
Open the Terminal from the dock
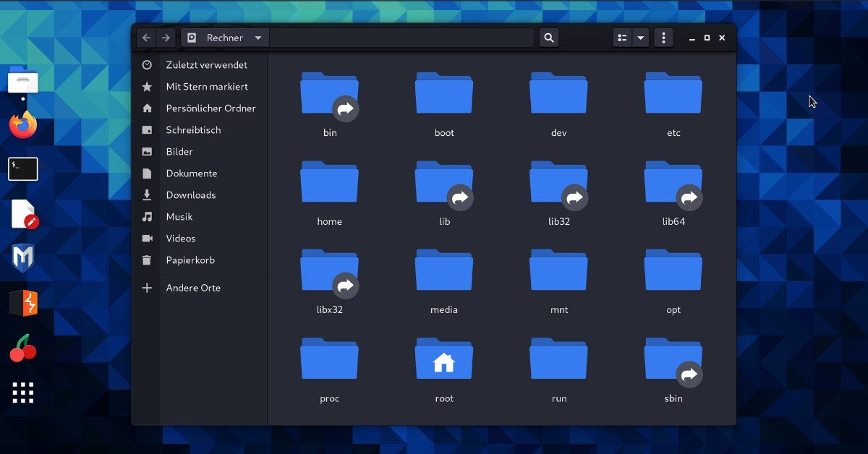[23, 169]
